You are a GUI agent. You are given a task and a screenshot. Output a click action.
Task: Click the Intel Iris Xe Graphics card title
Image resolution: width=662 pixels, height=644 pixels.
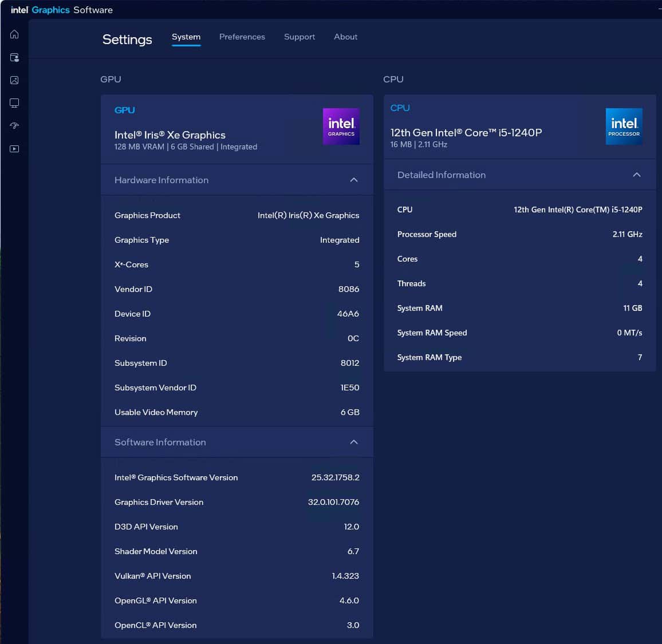[x=170, y=135]
